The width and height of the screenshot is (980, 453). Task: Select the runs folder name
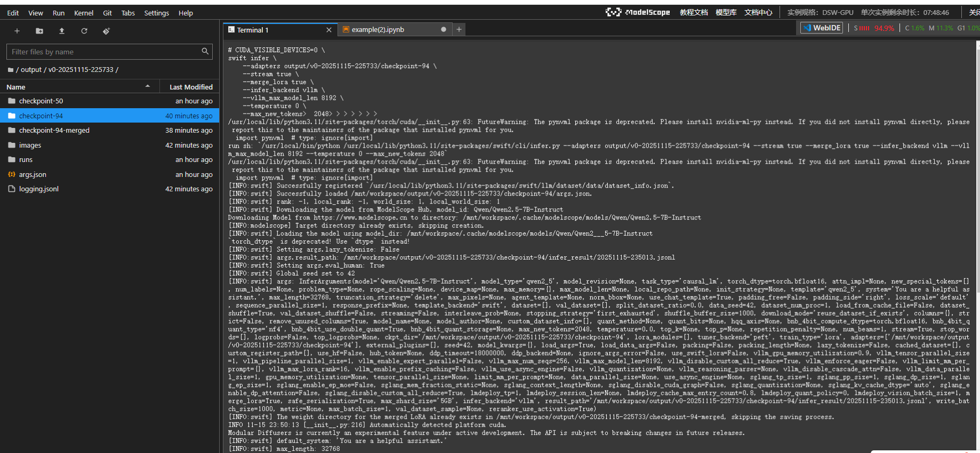click(x=26, y=159)
